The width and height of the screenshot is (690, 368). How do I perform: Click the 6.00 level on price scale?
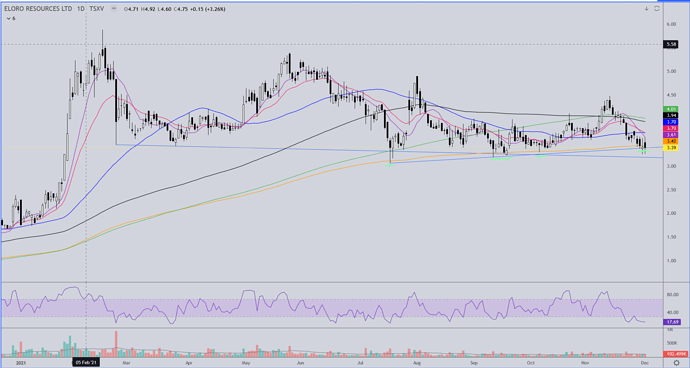coord(671,25)
